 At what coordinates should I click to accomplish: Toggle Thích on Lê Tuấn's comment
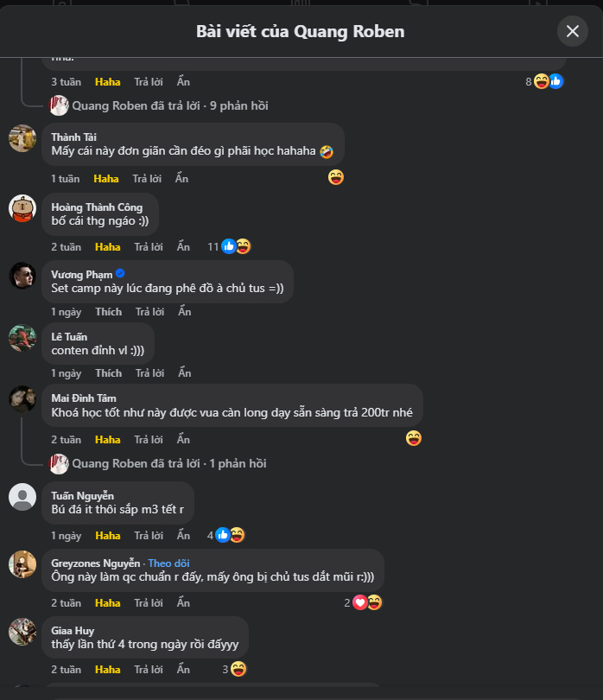point(109,373)
